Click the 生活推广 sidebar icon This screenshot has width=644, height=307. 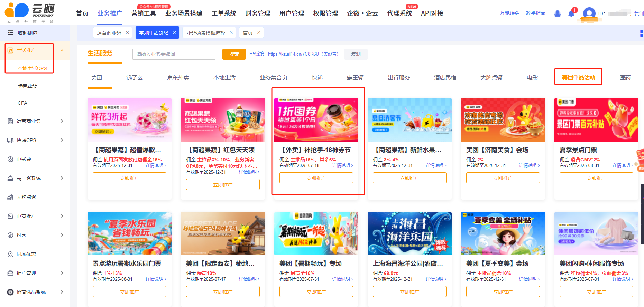tap(10, 50)
